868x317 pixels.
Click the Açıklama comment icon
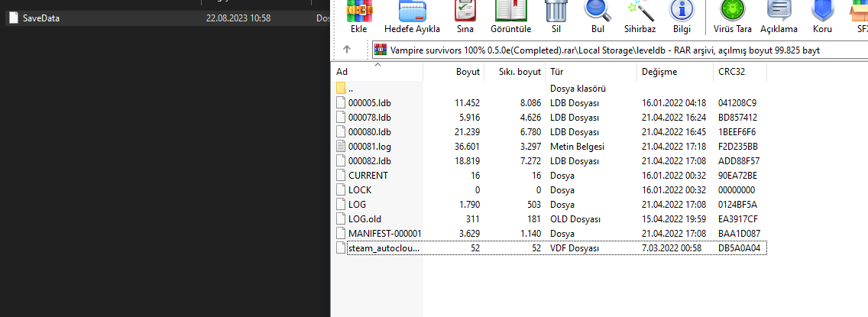(x=779, y=10)
